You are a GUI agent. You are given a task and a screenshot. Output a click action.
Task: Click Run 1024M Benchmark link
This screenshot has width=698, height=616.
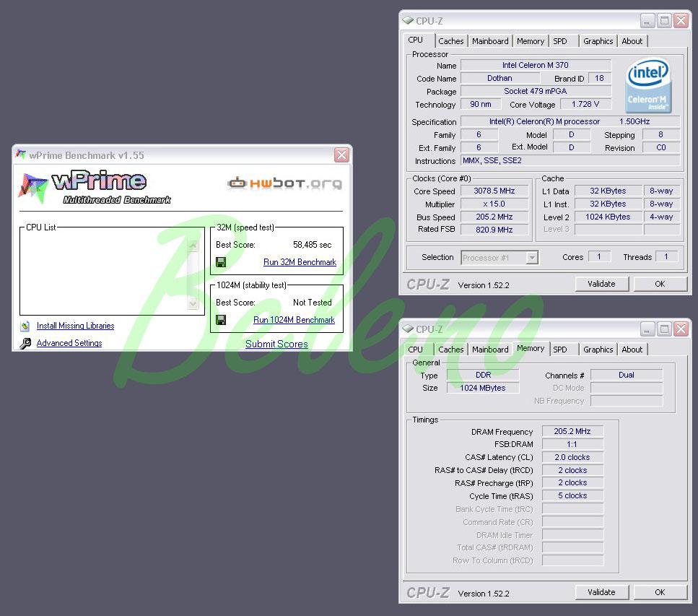(x=294, y=320)
